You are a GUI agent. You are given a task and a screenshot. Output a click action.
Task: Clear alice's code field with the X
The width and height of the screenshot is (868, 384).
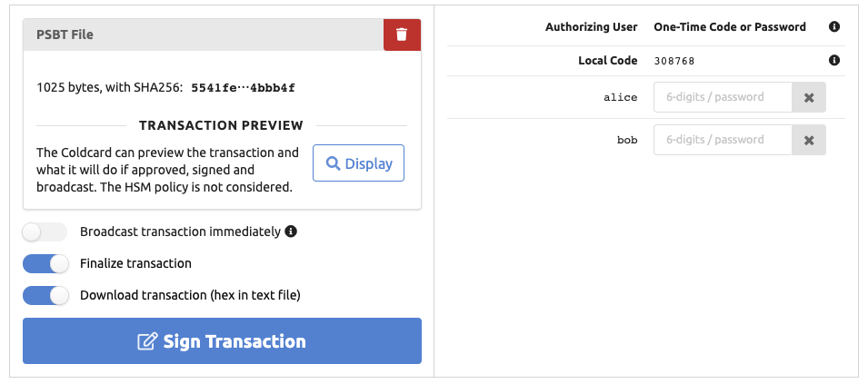tap(809, 97)
